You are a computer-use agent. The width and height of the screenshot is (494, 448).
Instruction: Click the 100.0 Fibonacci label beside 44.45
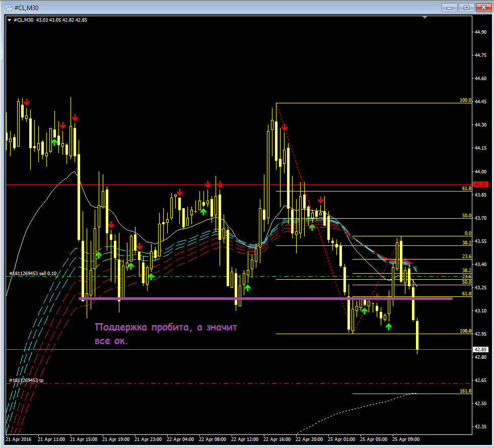pos(466,100)
